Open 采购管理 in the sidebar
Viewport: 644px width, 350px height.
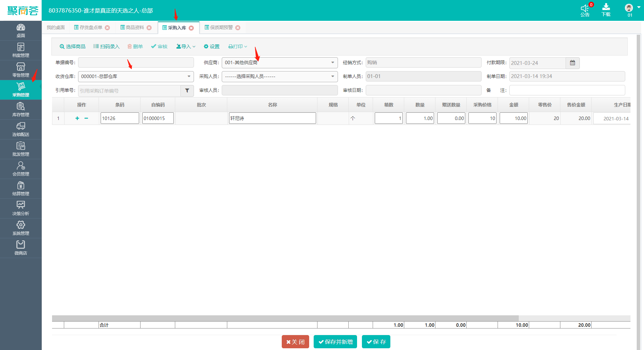(21, 90)
